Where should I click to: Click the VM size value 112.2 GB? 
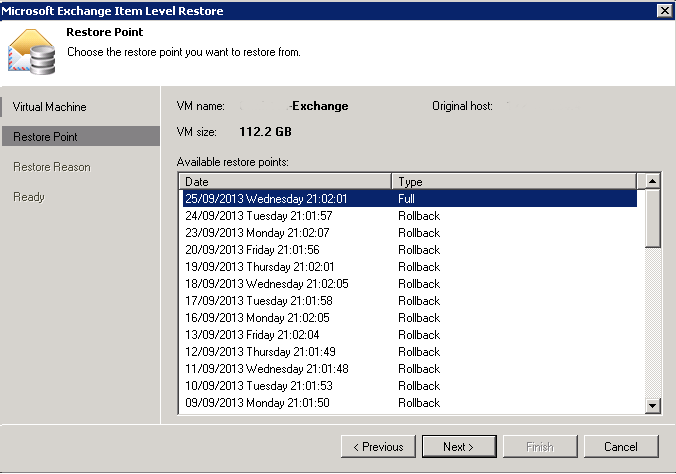[x=265, y=132]
